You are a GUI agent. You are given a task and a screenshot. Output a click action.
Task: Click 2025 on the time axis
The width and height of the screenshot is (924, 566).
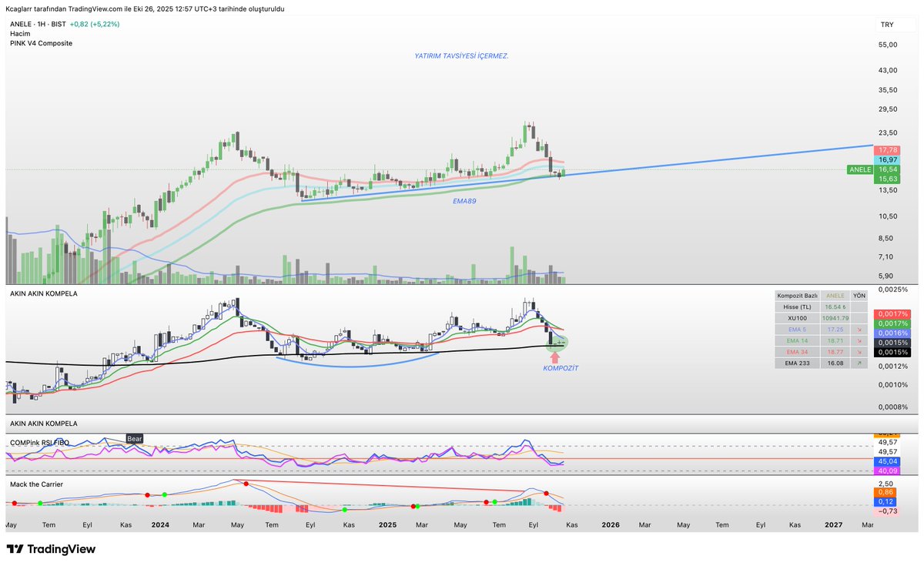pos(387,524)
